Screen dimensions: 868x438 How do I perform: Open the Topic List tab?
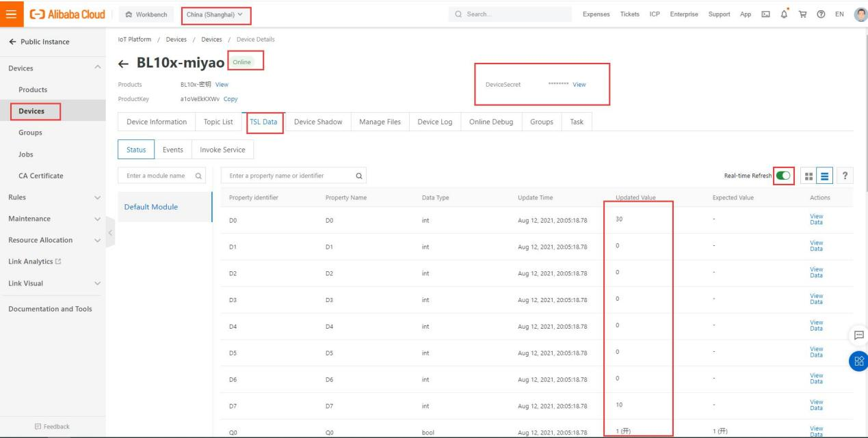(218, 122)
